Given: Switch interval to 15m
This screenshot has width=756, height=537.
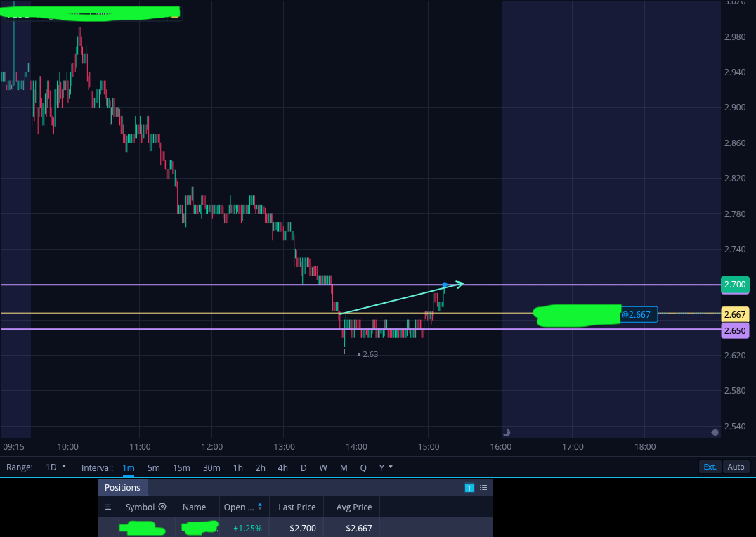Looking at the screenshot, I should (x=181, y=467).
